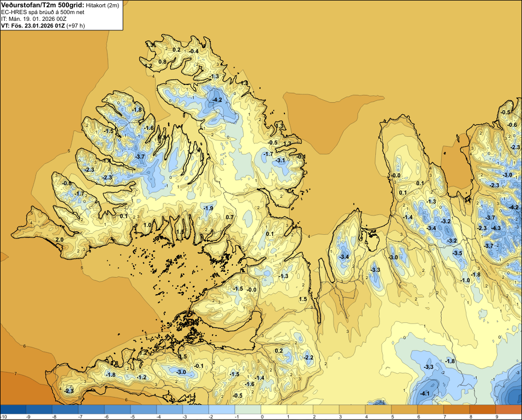
Task: Click the 'IT: Mán. 19. 01. 2026 00Z' line
Action: coord(33,19)
